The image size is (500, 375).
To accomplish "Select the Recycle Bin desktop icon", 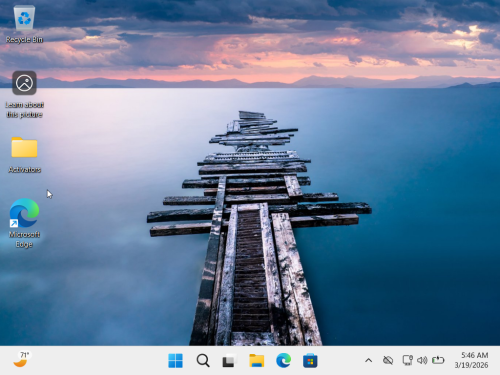I will coord(24,24).
